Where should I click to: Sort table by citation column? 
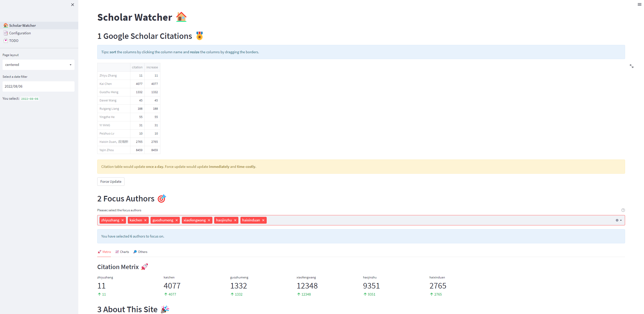pos(137,67)
